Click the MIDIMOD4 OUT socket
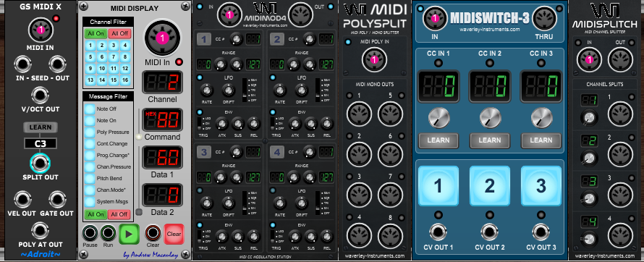 coord(300,14)
